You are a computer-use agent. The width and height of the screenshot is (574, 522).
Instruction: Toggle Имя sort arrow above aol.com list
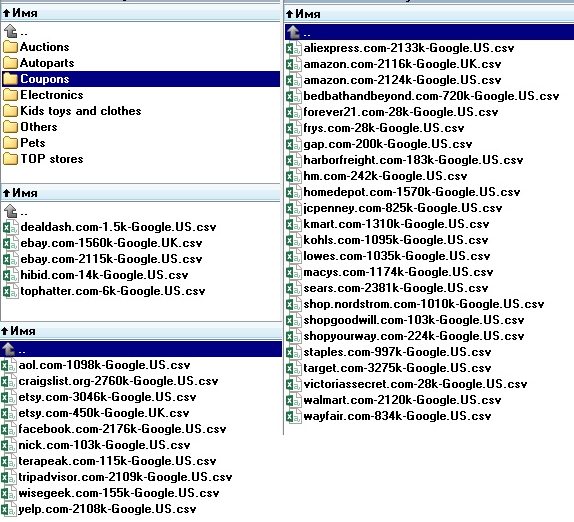[4, 331]
